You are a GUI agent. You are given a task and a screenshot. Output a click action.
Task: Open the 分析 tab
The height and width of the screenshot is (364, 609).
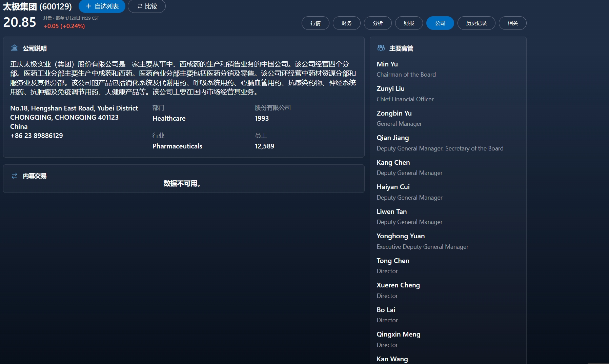click(378, 23)
